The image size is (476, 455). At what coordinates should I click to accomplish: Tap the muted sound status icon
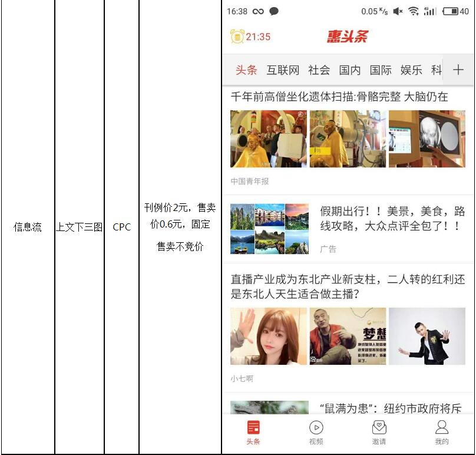[398, 11]
